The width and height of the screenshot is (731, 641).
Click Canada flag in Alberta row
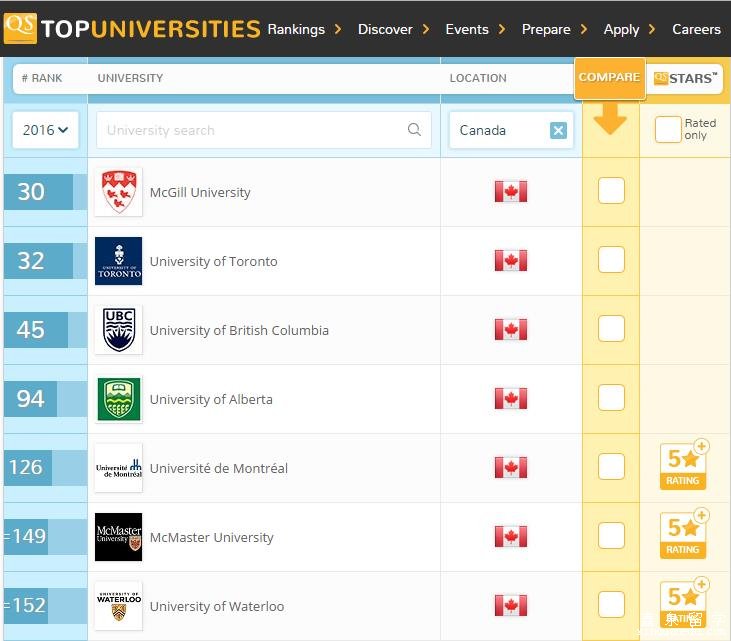click(511, 399)
